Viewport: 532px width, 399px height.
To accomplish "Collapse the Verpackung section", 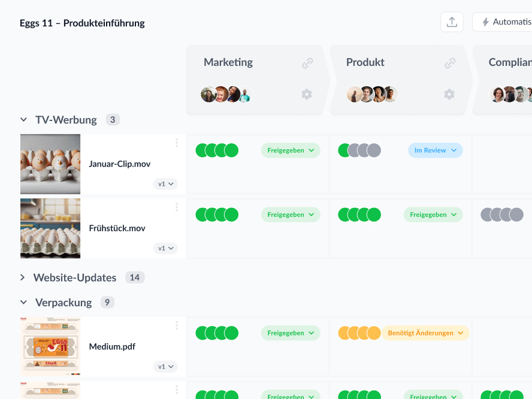I will pyautogui.click(x=23, y=303).
